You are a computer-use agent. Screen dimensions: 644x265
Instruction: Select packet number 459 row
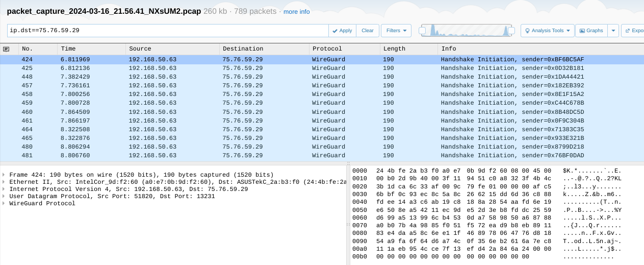[x=322, y=103]
